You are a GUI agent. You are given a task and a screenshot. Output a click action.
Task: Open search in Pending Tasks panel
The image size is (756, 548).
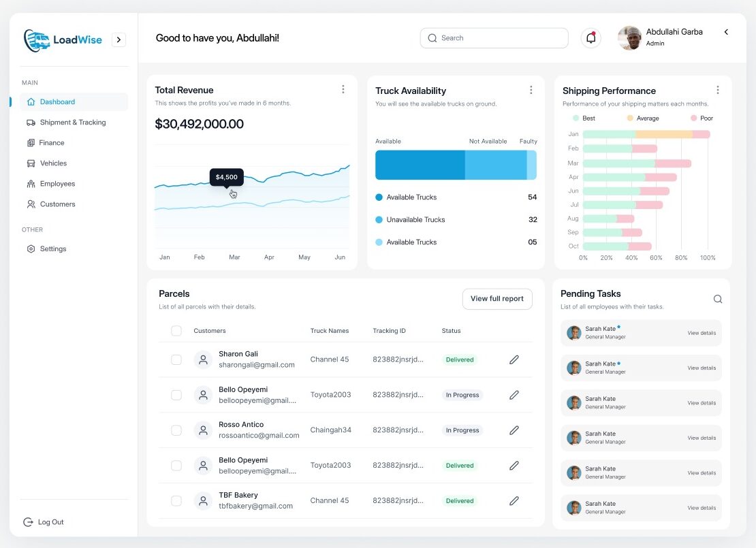717,299
